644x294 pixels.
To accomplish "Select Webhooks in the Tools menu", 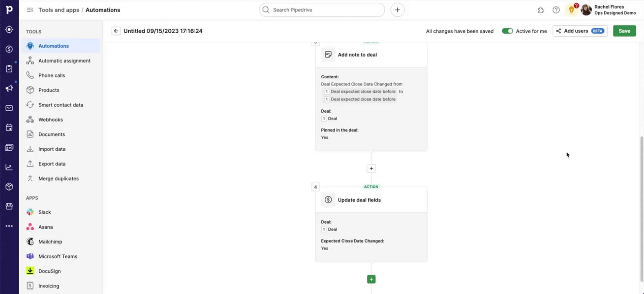I will click(x=50, y=120).
